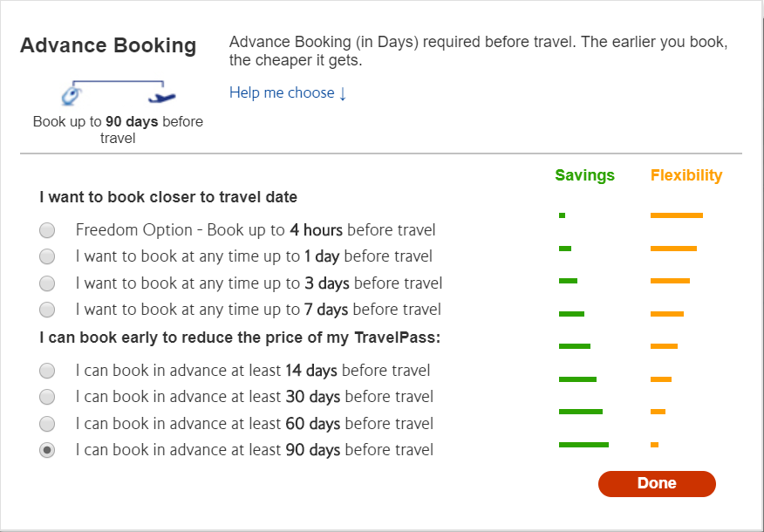The image size is (764, 532).
Task: Click the mouse-to-airplane booking icon
Action: (118, 92)
